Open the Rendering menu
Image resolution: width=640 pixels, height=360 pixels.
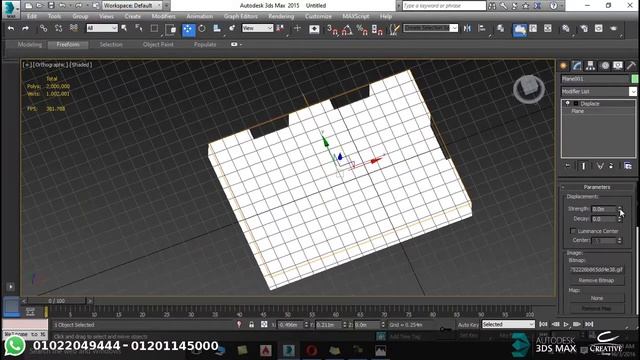coord(281,16)
